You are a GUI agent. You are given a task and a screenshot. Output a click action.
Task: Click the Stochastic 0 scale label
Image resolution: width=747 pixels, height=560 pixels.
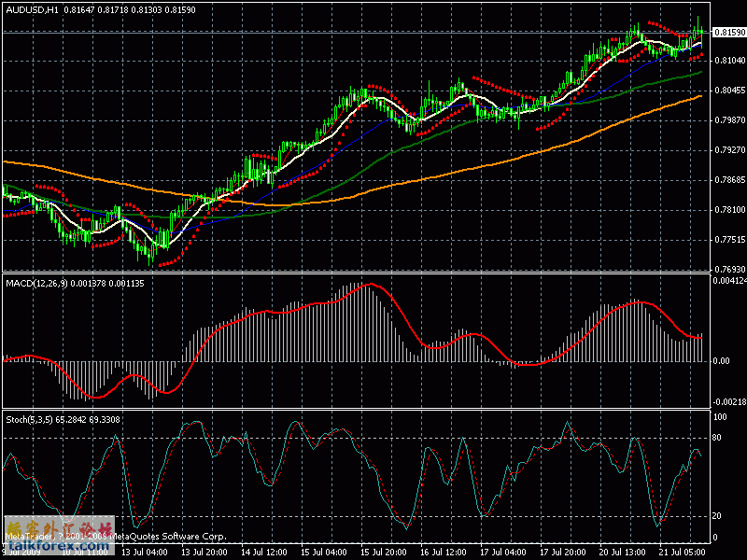tap(714, 538)
